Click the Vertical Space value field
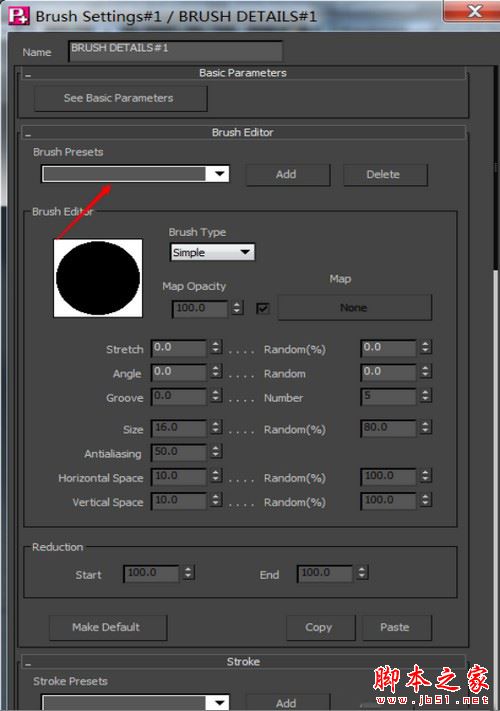Image resolution: width=500 pixels, height=711 pixels. pos(179,501)
